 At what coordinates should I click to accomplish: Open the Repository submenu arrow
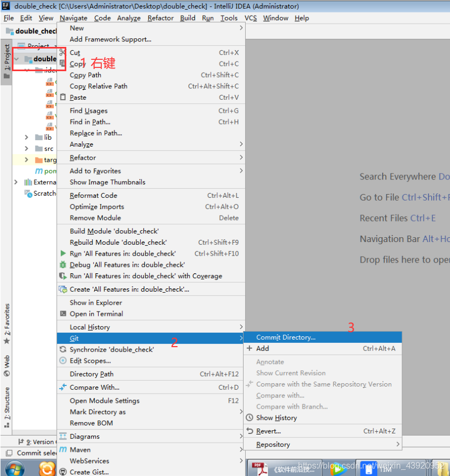pos(398,444)
